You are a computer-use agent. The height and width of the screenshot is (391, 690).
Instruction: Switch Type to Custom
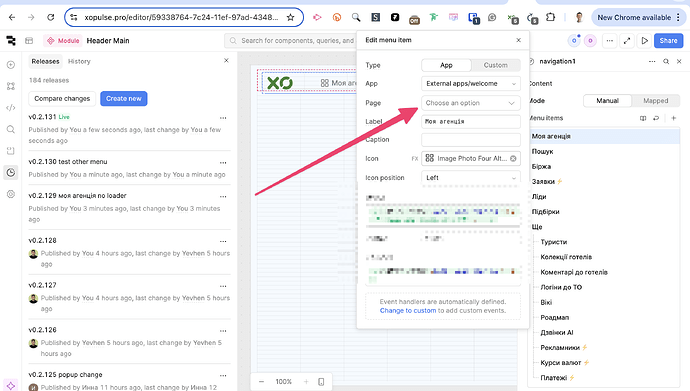[495, 65]
